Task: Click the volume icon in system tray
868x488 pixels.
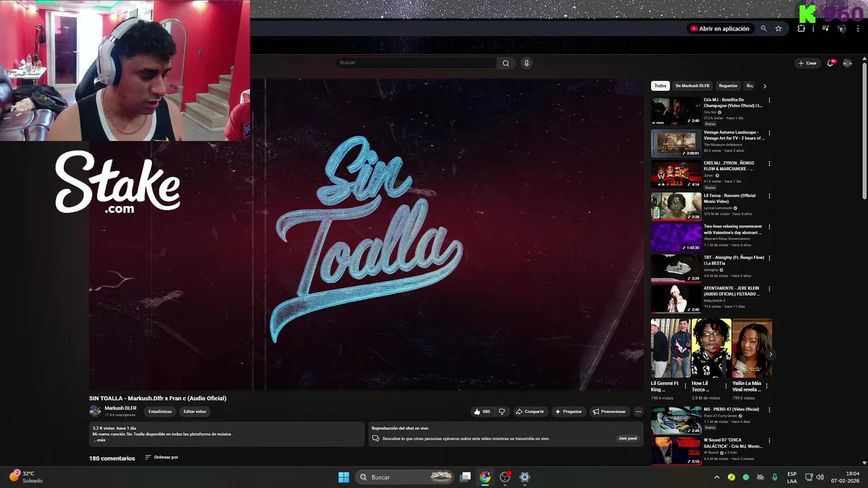Action: (820, 477)
